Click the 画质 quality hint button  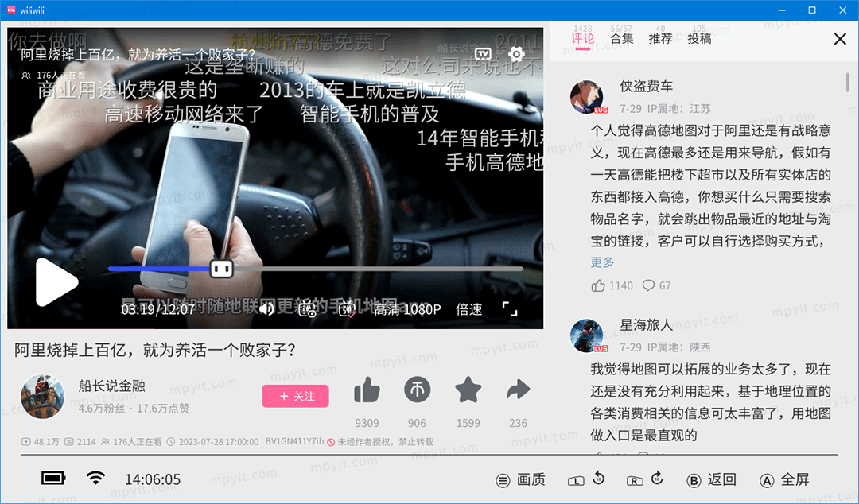[521, 480]
